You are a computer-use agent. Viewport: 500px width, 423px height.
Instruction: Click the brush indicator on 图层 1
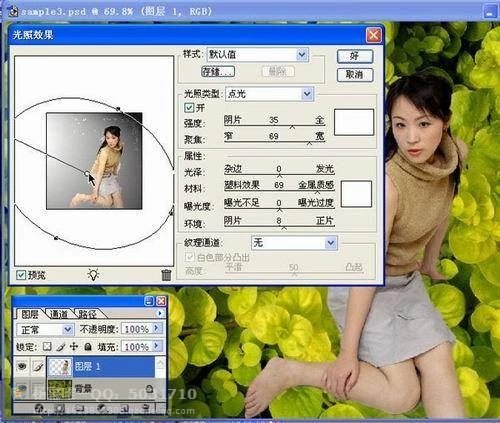(38, 366)
